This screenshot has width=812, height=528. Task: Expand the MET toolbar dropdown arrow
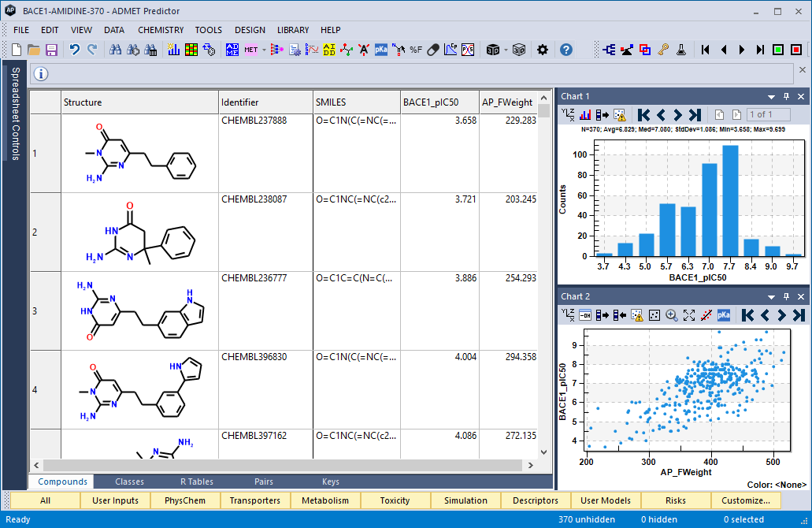[264, 50]
